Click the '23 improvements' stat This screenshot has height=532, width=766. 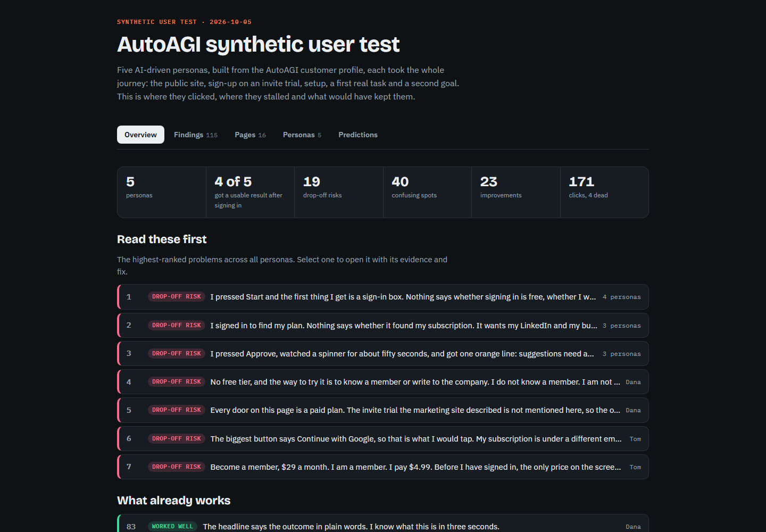516,192
